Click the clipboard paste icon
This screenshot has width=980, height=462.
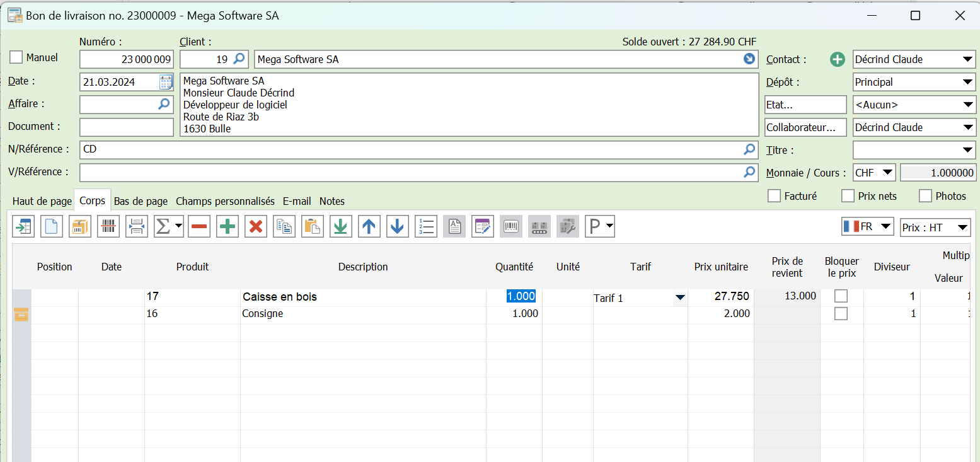[x=313, y=226]
